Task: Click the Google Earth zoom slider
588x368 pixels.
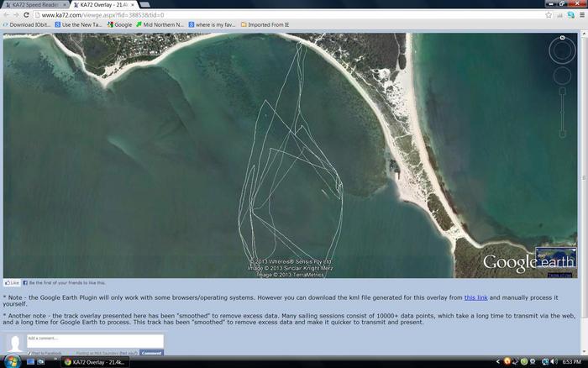Action: click(x=562, y=113)
